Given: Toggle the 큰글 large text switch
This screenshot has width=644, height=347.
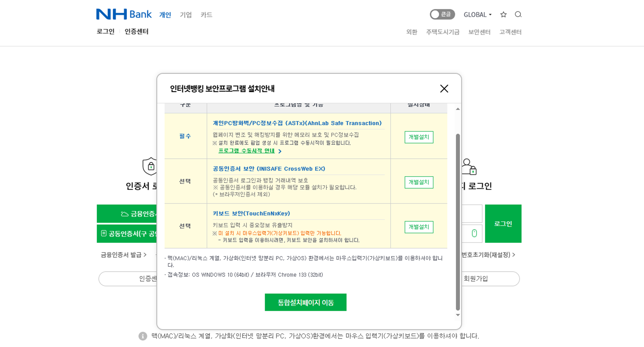Looking at the screenshot, I should 442,14.
